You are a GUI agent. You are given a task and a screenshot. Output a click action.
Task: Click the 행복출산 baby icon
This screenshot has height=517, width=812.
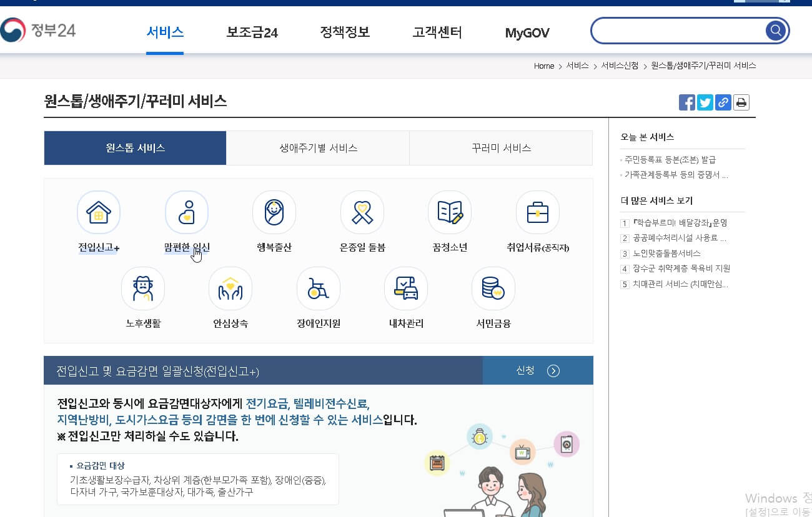(x=274, y=212)
